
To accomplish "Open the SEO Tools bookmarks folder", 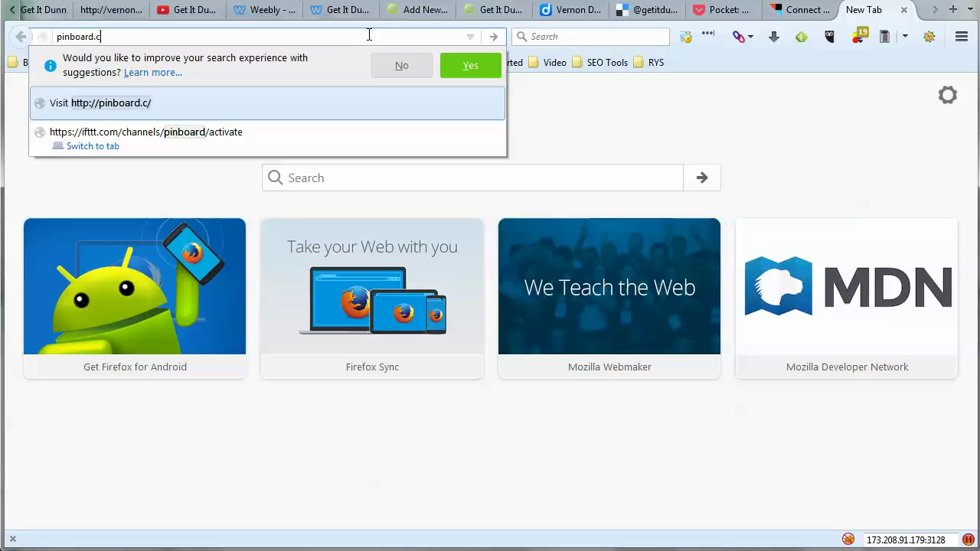I will click(x=599, y=63).
